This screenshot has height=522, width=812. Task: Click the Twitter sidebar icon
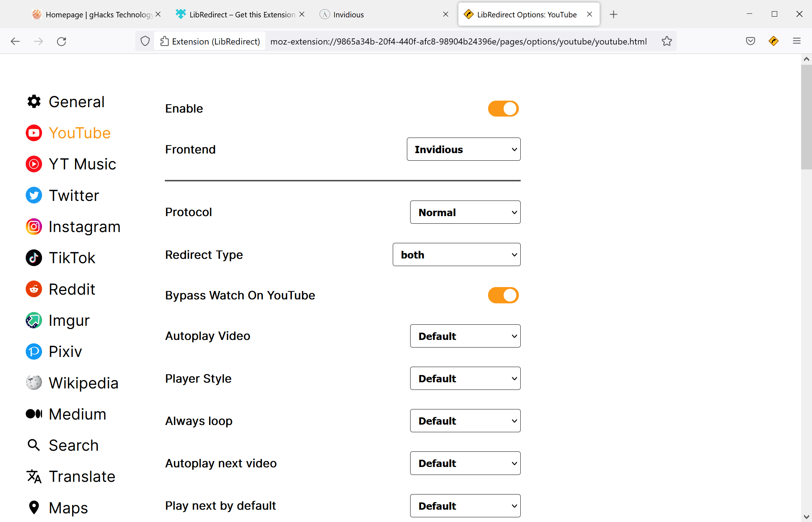[34, 195]
